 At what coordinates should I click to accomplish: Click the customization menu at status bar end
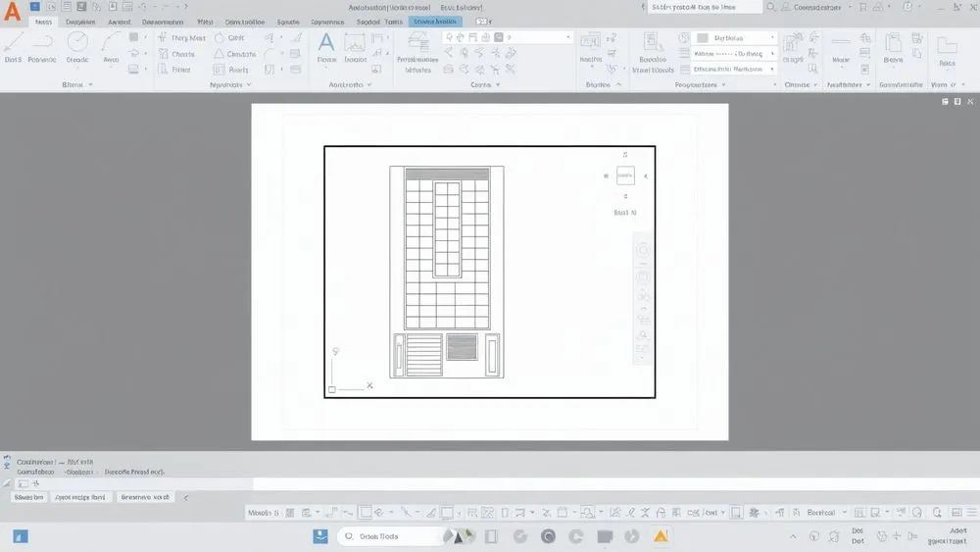tap(971, 513)
